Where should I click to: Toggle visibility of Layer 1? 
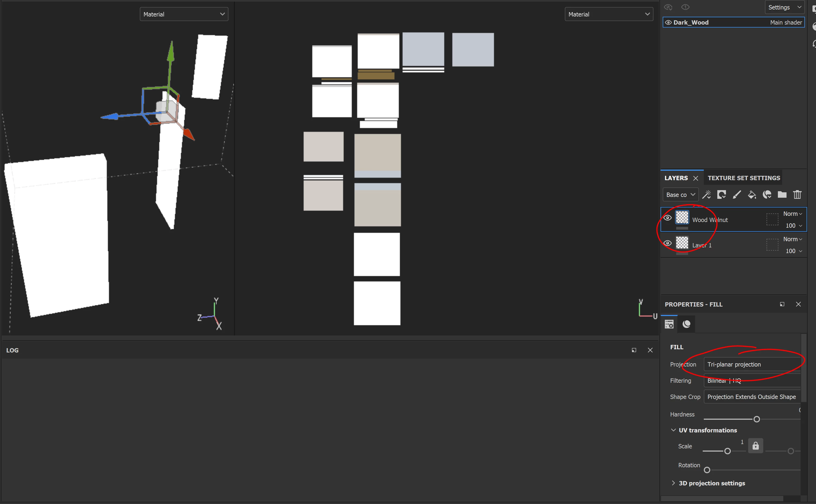pyautogui.click(x=667, y=243)
